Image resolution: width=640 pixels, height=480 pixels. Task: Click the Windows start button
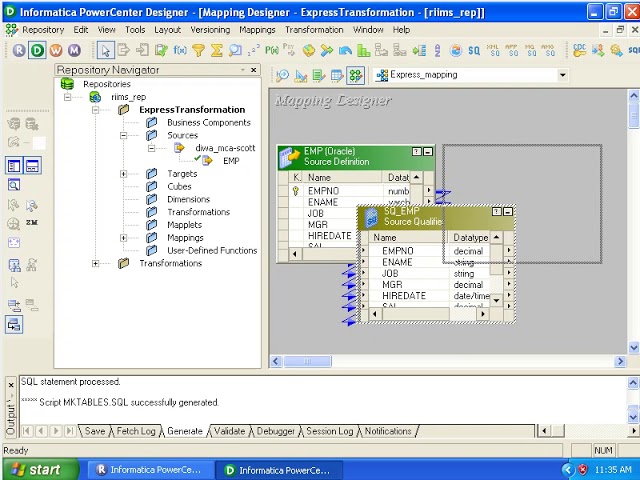(x=40, y=470)
